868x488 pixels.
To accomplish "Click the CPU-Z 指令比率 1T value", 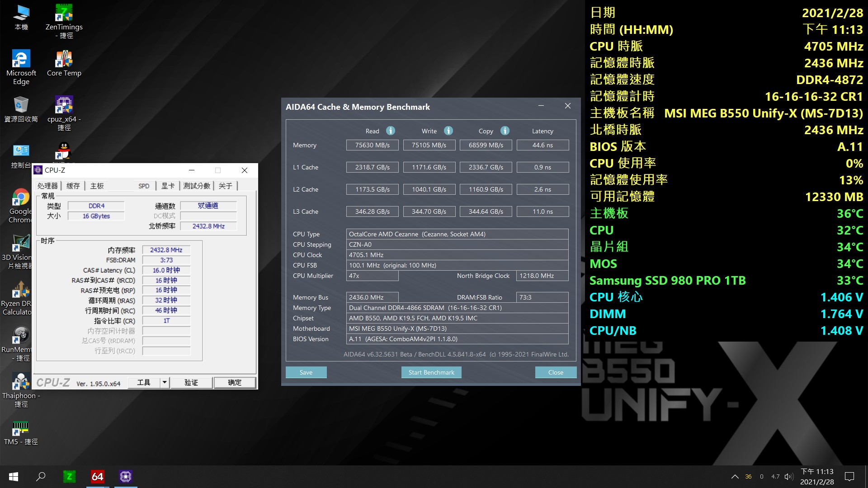I will [166, 321].
